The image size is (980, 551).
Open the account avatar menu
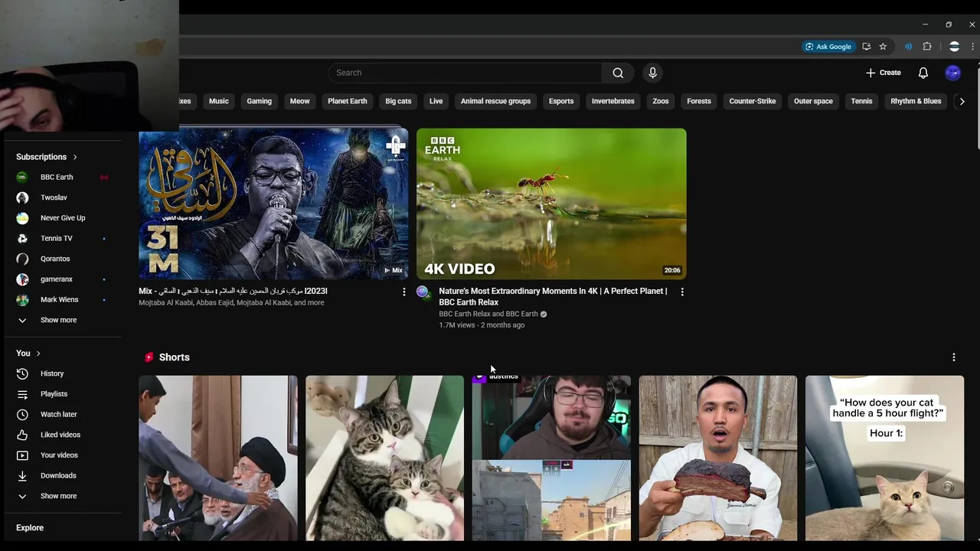tap(953, 73)
